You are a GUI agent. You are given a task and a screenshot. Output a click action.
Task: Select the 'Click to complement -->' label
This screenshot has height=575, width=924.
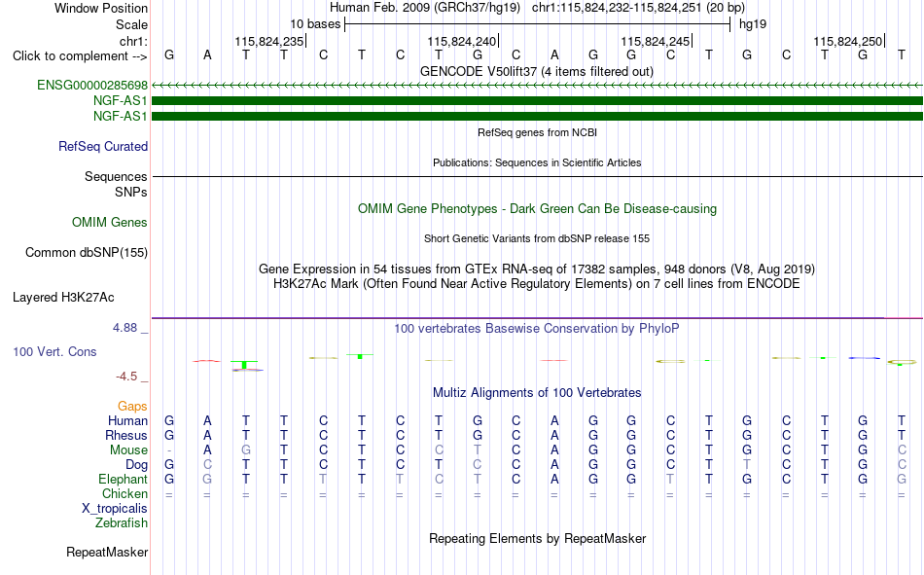pos(80,56)
